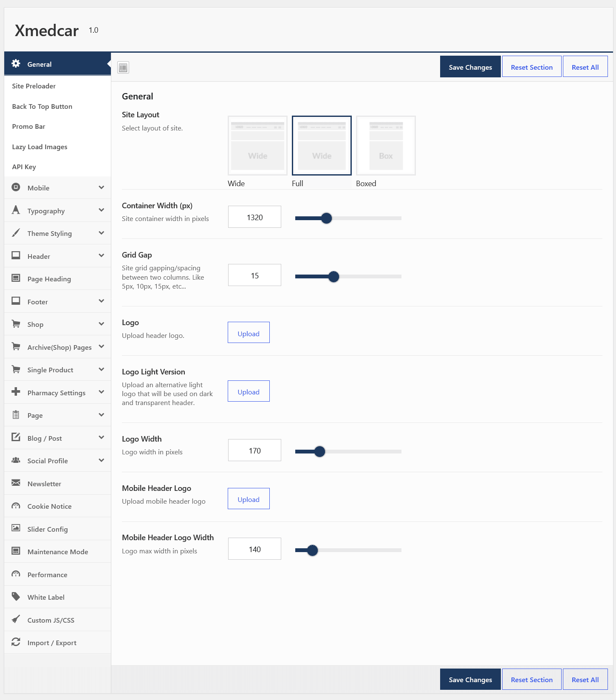Click the Page Heading icon
This screenshot has height=700, width=616.
click(16, 278)
